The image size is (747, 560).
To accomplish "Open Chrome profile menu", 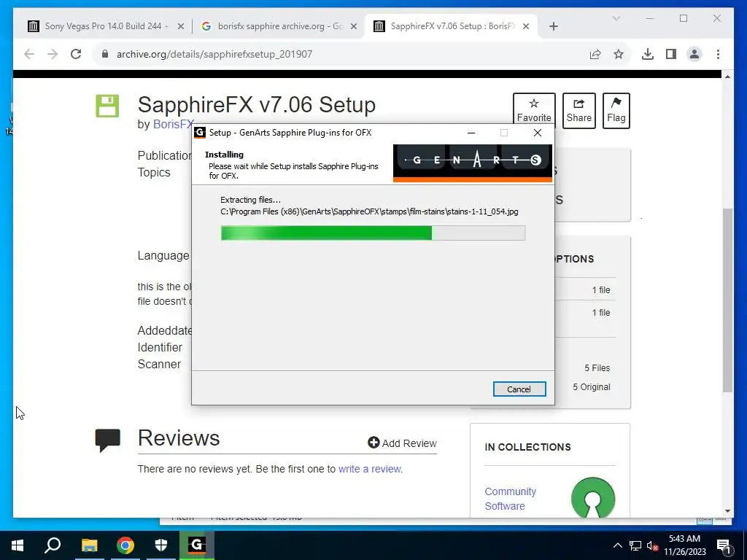I will click(x=694, y=54).
